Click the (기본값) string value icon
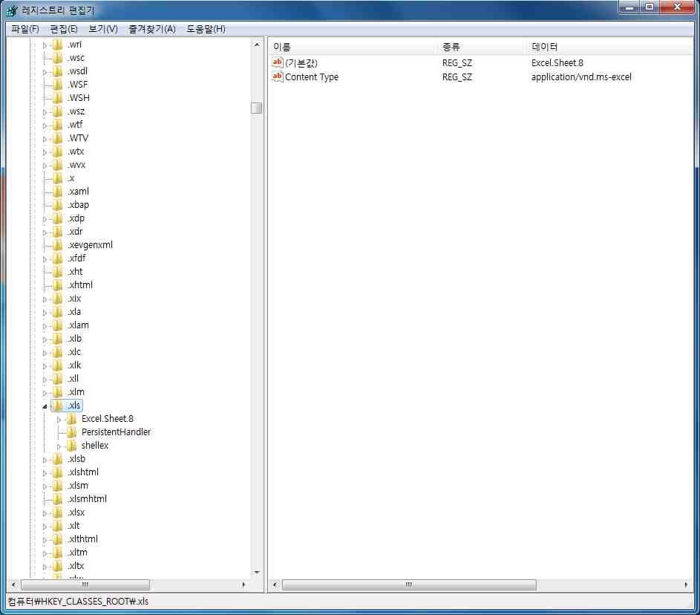The image size is (700, 615). 277,63
